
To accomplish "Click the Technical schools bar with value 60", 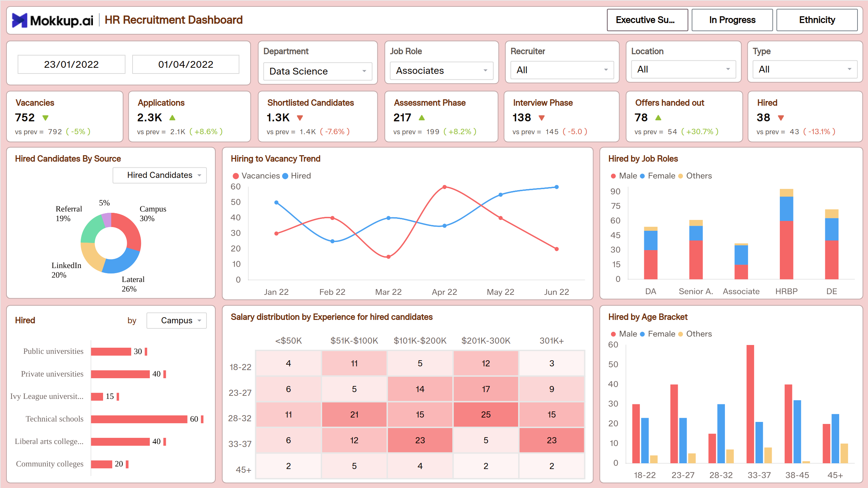I will (139, 419).
